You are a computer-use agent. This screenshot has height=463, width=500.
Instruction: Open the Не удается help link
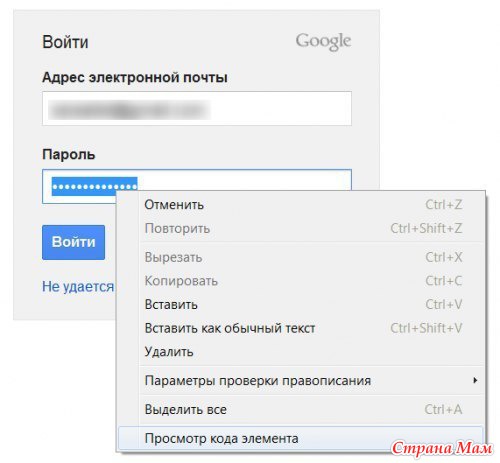tap(78, 287)
